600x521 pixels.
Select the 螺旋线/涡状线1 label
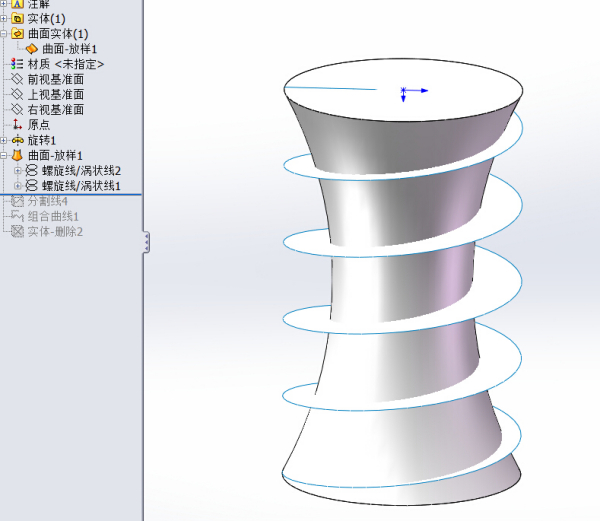coord(81,186)
